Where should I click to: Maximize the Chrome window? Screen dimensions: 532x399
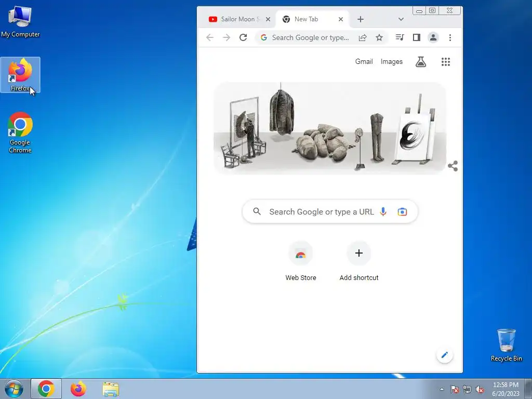(432, 11)
